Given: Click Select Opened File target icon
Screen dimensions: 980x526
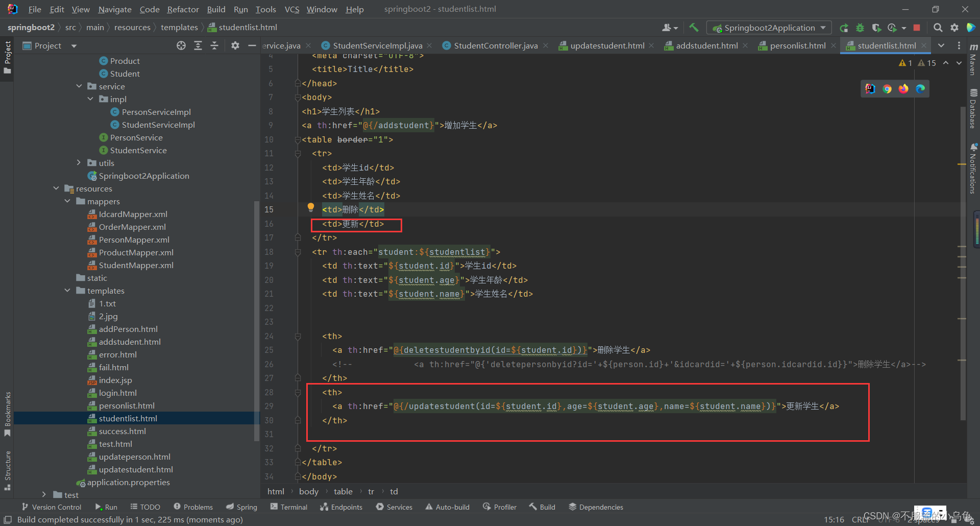Looking at the screenshot, I should (181, 45).
